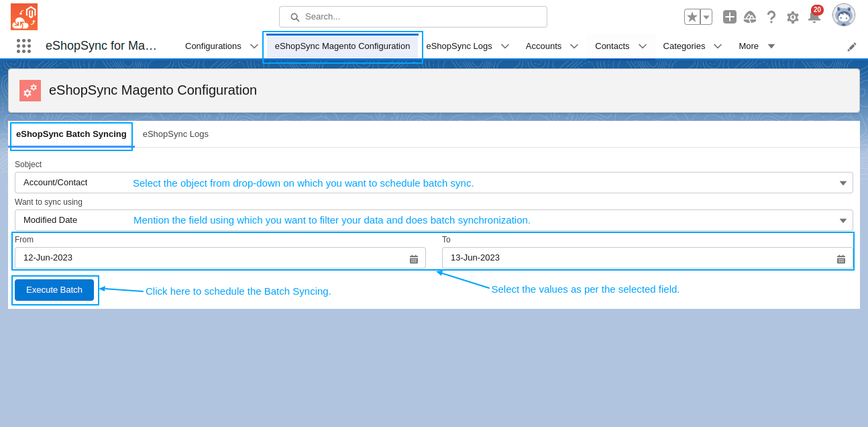Click the pencil edit navigation icon
This screenshot has width=868, height=427.
pos(852,46)
